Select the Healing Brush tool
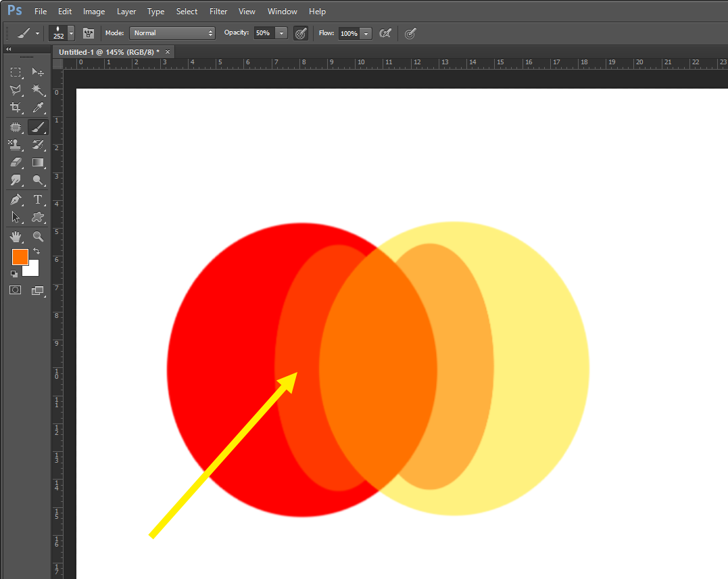The image size is (728, 579). click(x=16, y=127)
